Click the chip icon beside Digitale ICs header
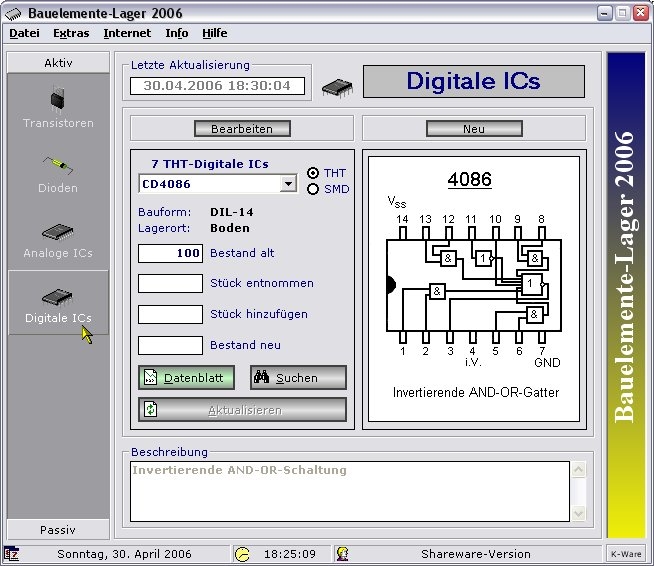Screen dimensions: 654x566 pos(337,87)
